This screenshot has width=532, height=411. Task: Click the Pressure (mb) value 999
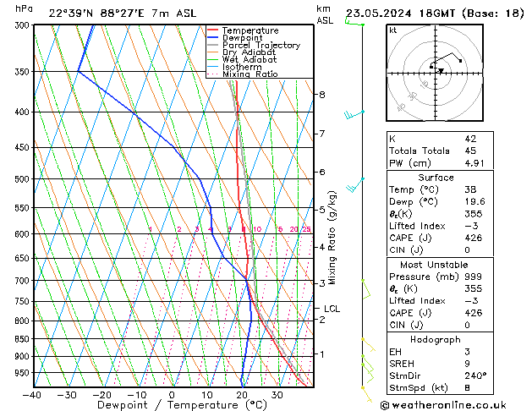473,277
